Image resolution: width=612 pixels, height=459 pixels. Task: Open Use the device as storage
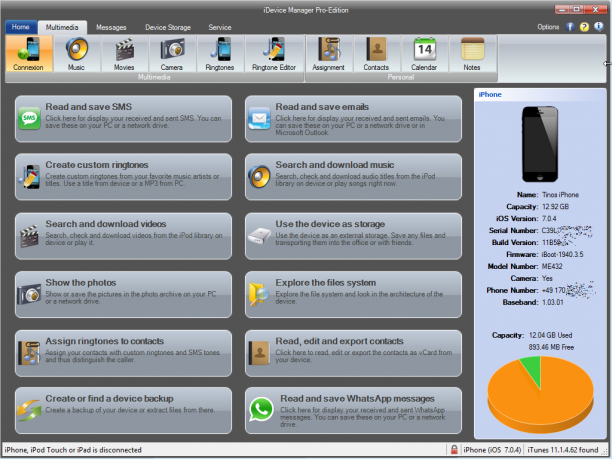point(353,236)
